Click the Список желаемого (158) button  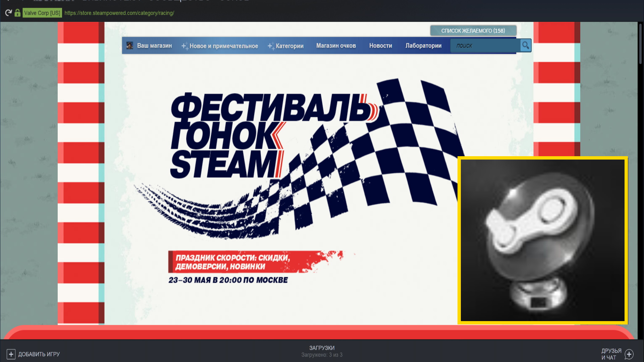[473, 31]
